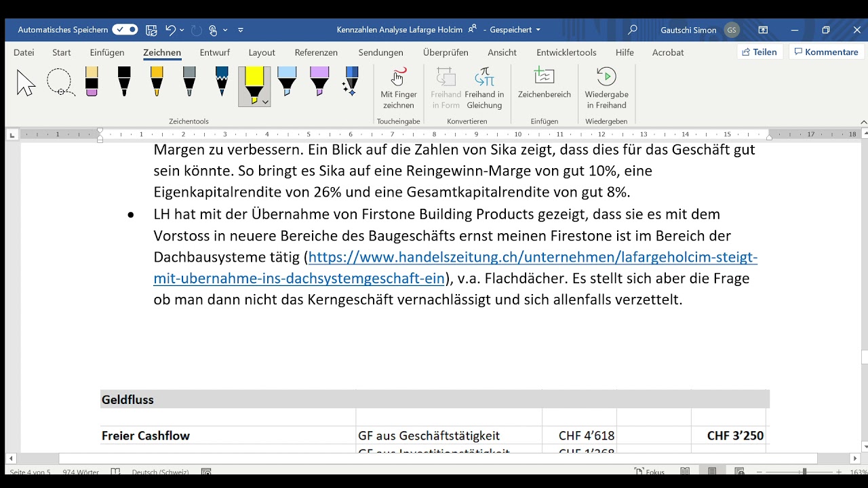Click Freihand in Gleichung
868x488 pixels.
(x=484, y=88)
